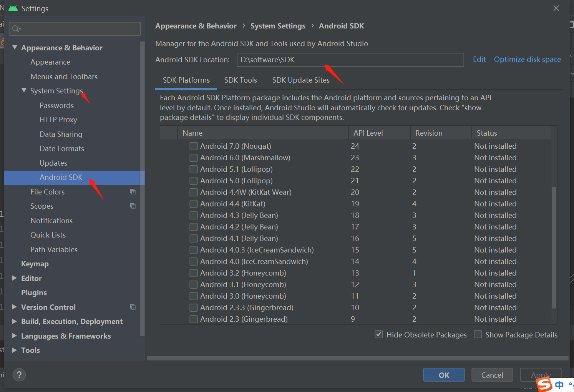Click the Cancel button
This screenshot has height=392, width=574.
point(492,375)
